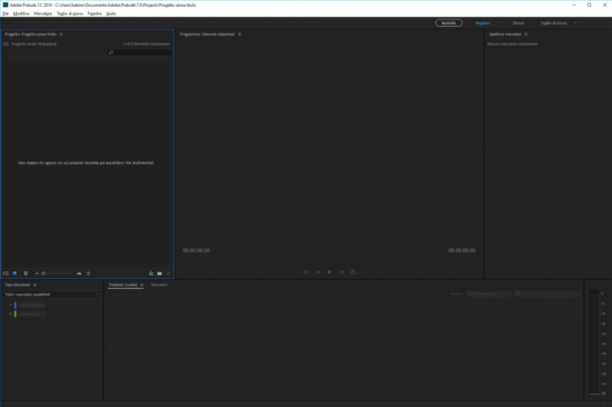
Task: Click the empty-project ingest hint text
Action: coord(86,163)
